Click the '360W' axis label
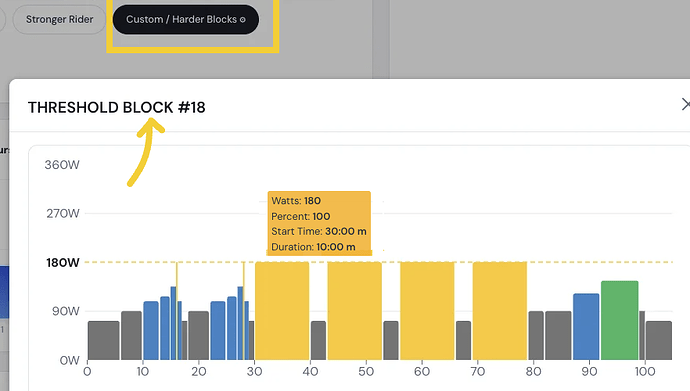 point(62,165)
